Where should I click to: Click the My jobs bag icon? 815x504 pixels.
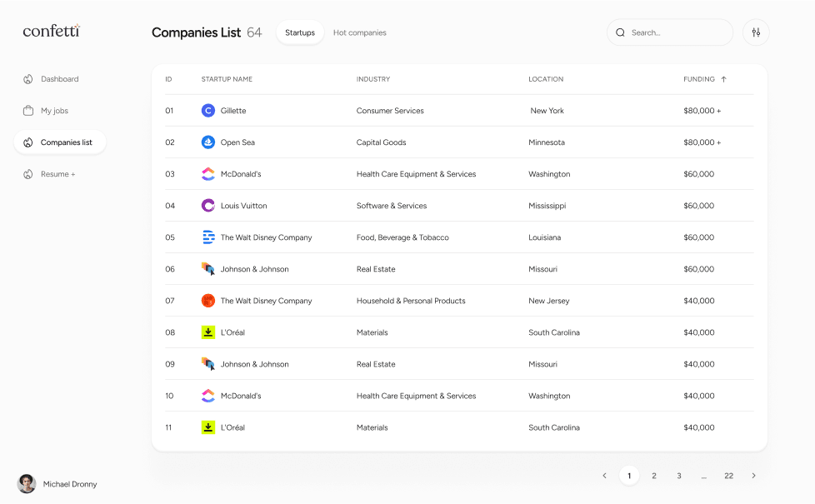tap(27, 110)
